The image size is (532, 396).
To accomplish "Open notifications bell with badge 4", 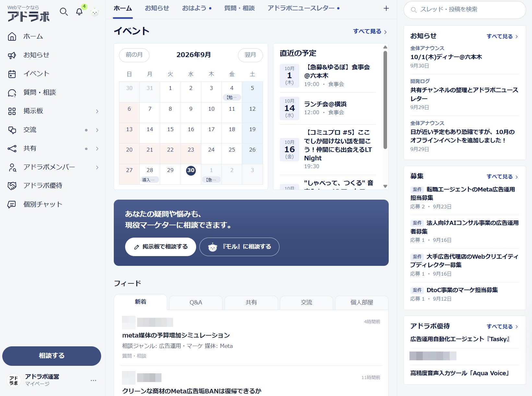I will [x=79, y=12].
